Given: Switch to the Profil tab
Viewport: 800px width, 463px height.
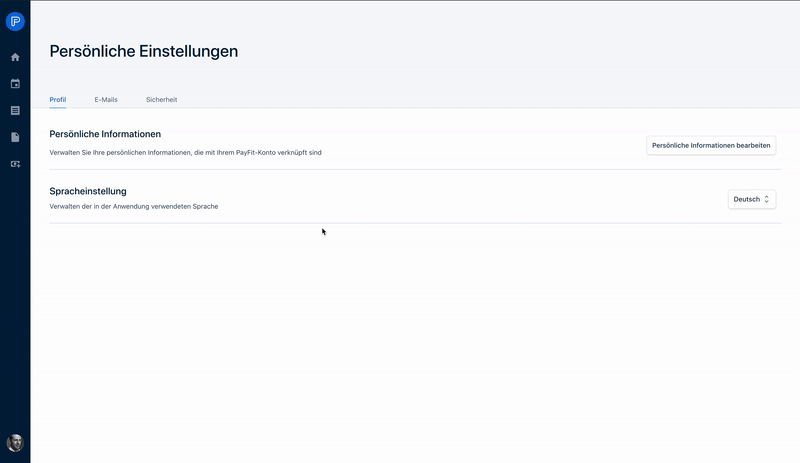Looking at the screenshot, I should (x=58, y=100).
